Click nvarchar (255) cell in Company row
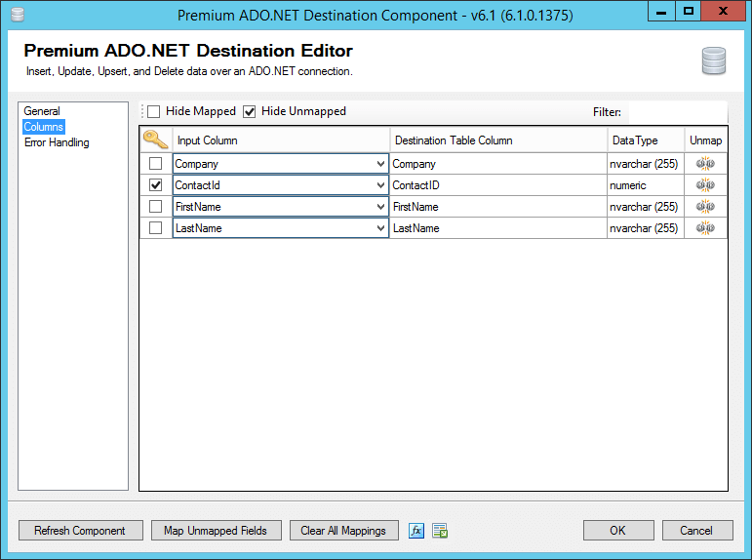752x560 pixels. pos(646,164)
